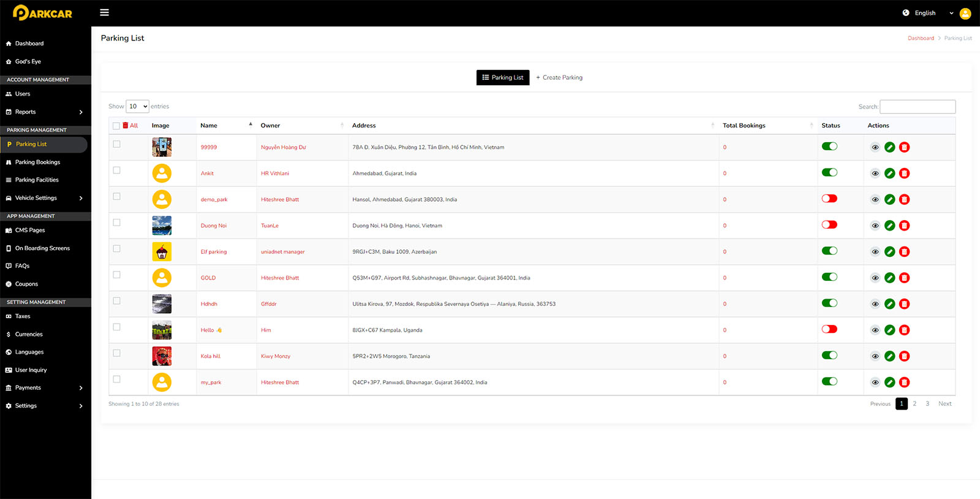View details of 99999 parking
This screenshot has width=980, height=499.
point(875,147)
